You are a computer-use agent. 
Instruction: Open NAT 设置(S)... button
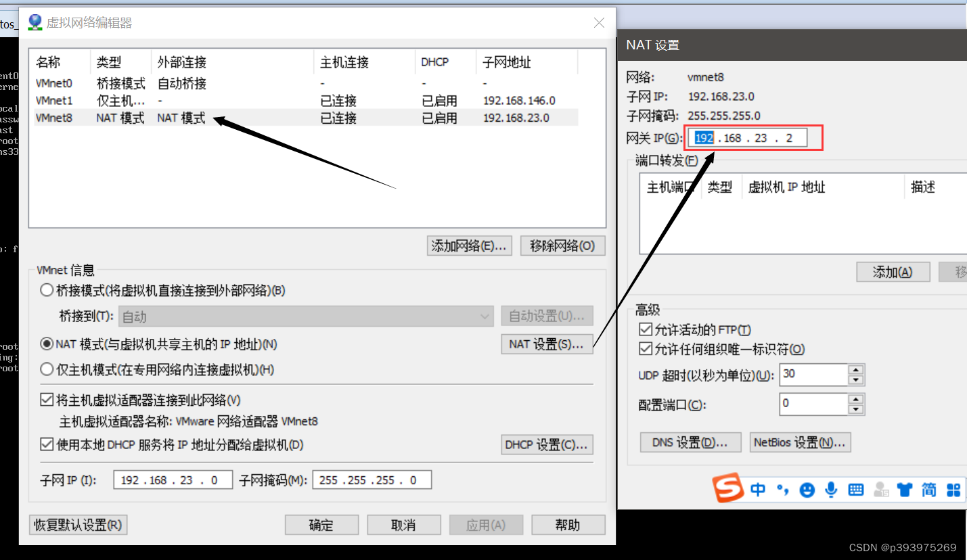[x=547, y=344]
